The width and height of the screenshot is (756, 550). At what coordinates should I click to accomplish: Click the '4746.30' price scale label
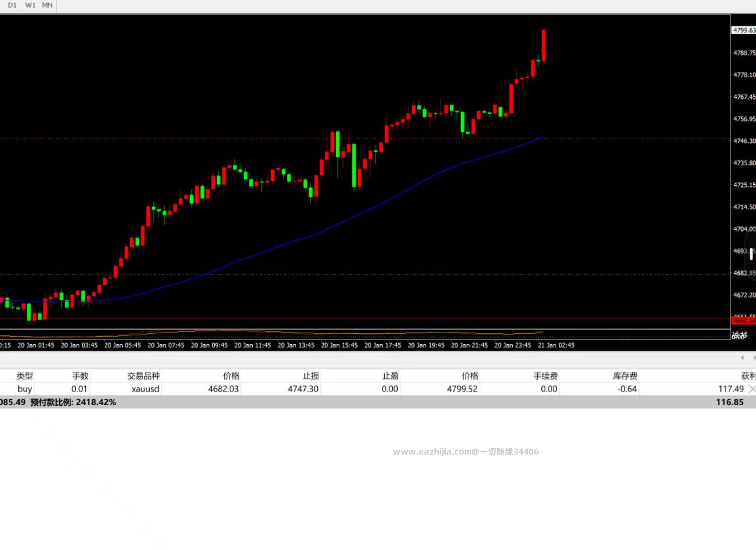(744, 141)
